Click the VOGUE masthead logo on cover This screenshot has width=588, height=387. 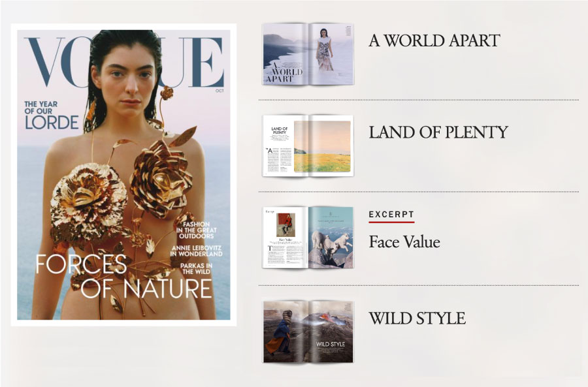tap(123, 62)
